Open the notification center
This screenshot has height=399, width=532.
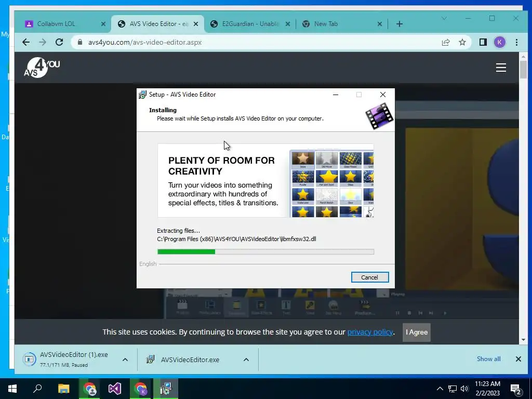pyautogui.click(x=516, y=389)
